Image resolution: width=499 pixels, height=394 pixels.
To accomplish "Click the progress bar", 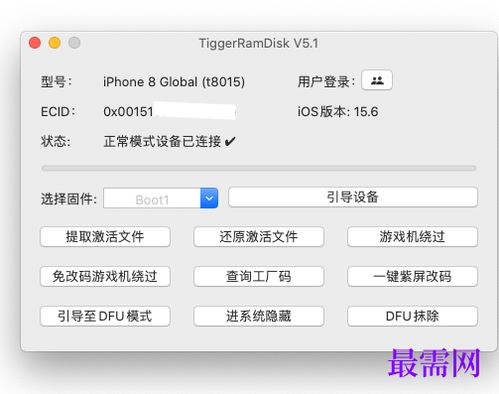I will [259, 168].
